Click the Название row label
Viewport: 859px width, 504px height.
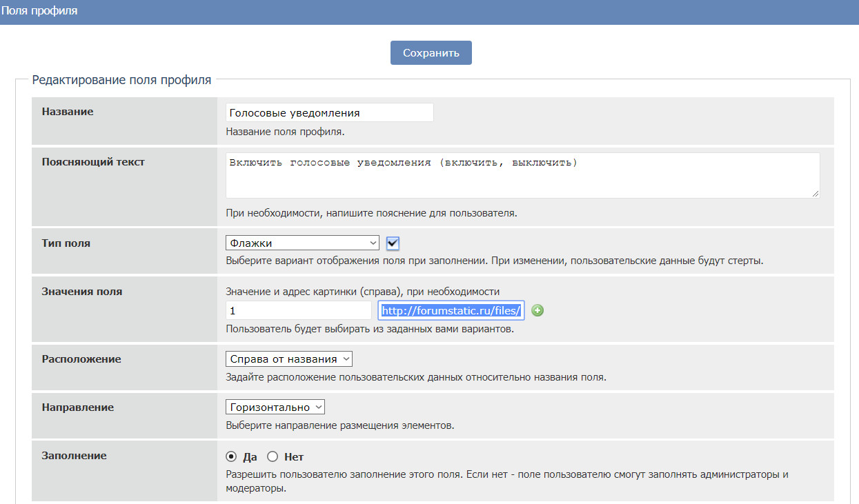click(68, 112)
